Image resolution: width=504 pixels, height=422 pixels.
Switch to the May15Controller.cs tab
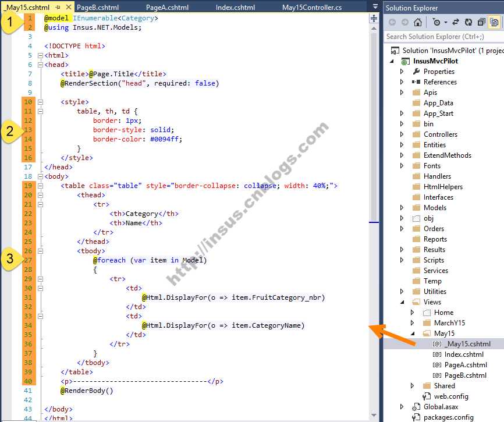click(x=312, y=8)
